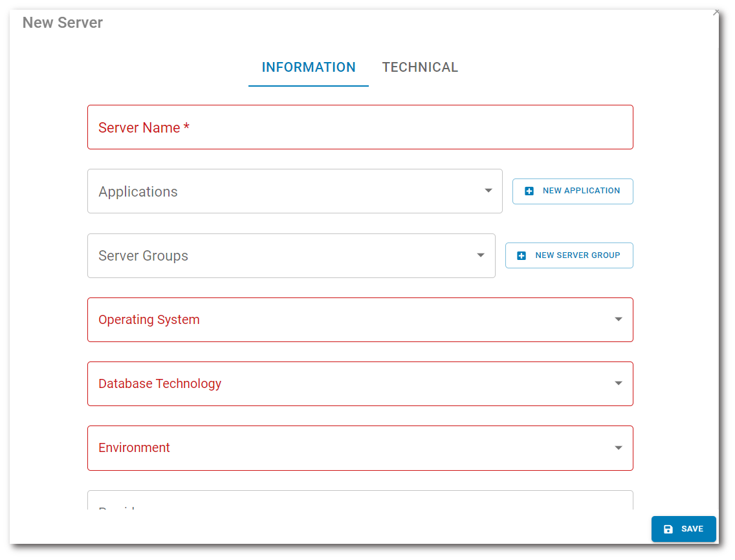Click the Operating System field label
The height and width of the screenshot is (560, 735).
tap(149, 319)
